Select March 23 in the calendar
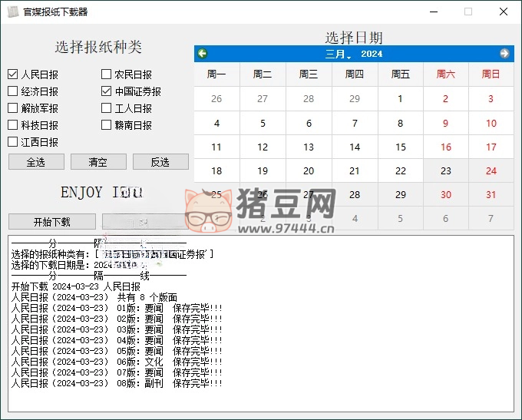The image size is (522, 420). tap(446, 171)
